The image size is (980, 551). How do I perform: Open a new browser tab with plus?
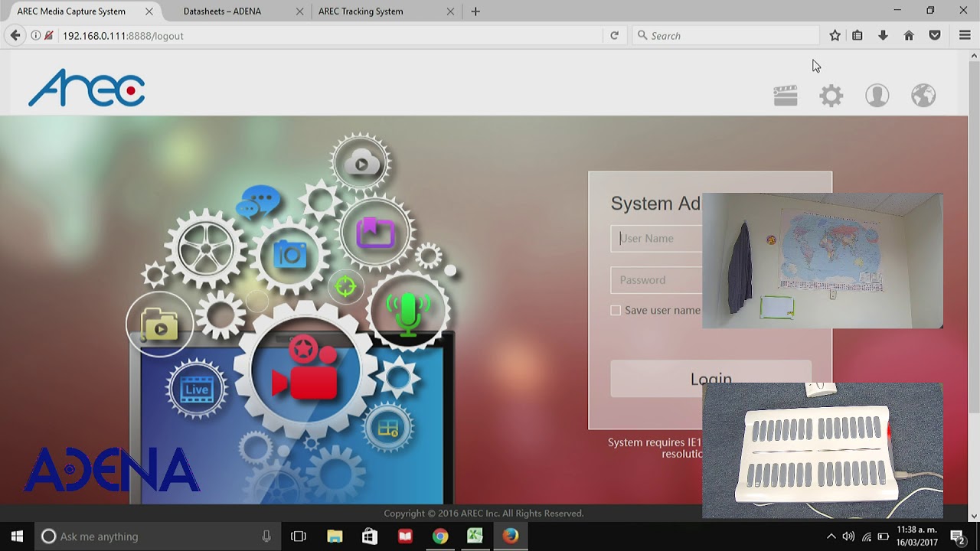475,11
